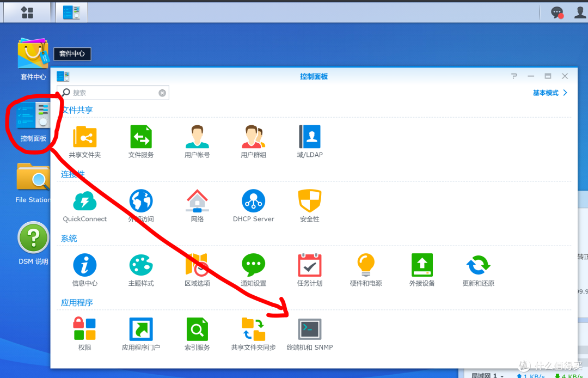Screen dimensions: 588x378
Task: Open 索引服务 indexing service
Action: (x=197, y=334)
